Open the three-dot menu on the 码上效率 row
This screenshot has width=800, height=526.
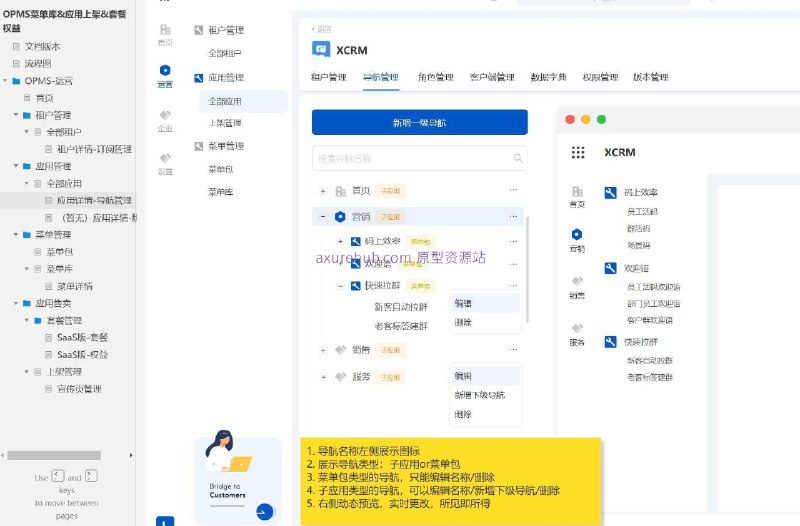tap(513, 241)
